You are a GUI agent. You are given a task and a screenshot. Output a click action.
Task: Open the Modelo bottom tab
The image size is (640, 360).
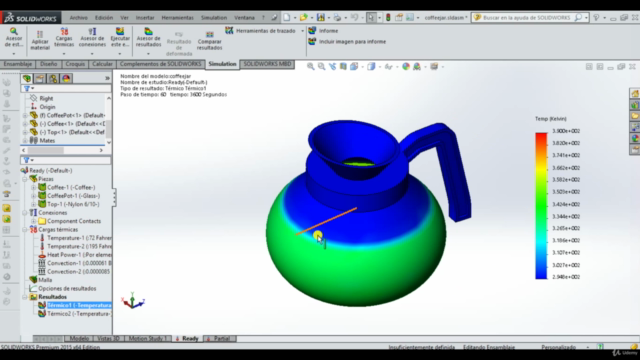tap(79, 338)
